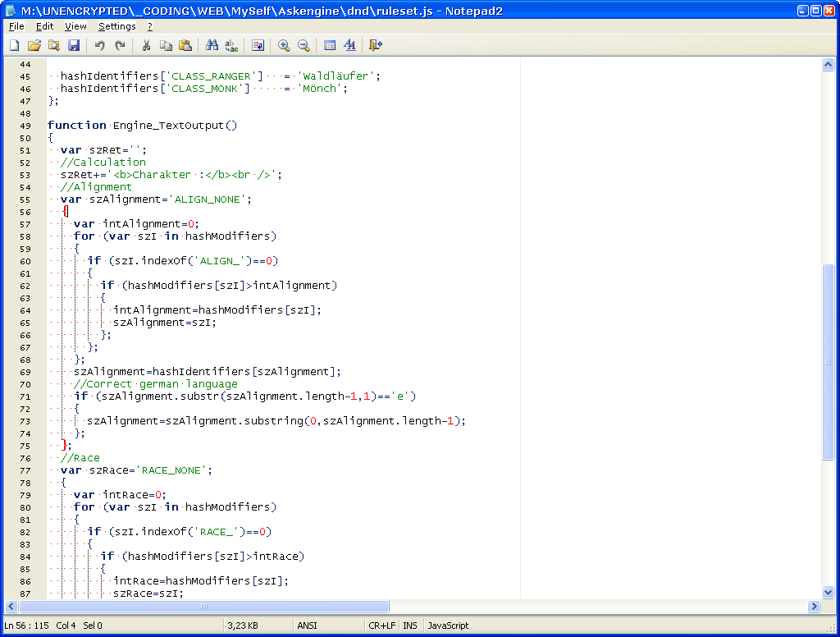Click the horizontal scrollbar right arrow
The height and width of the screenshot is (637, 840).
point(815,607)
